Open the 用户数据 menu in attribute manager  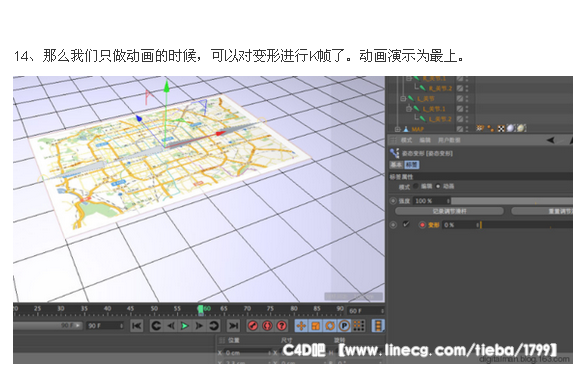tap(449, 140)
